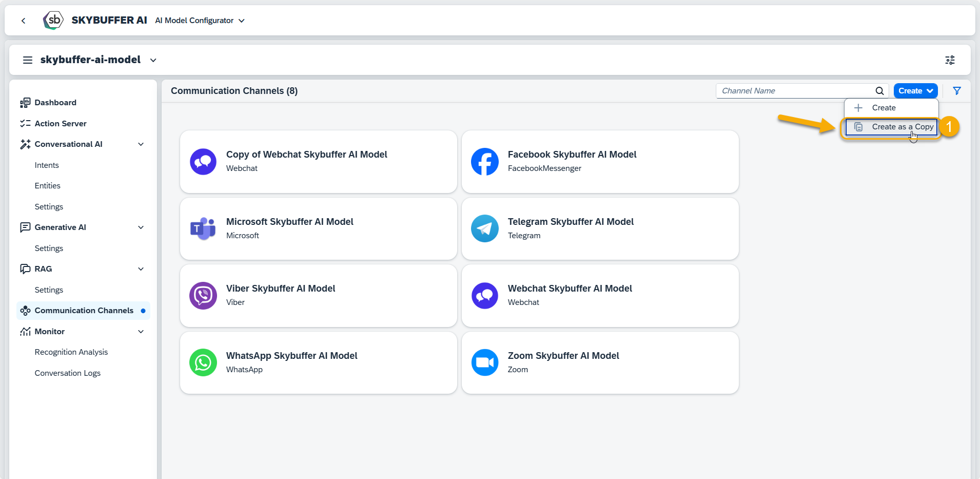The width and height of the screenshot is (980, 479).
Task: Click the blue Create dropdown button
Action: tap(916, 91)
